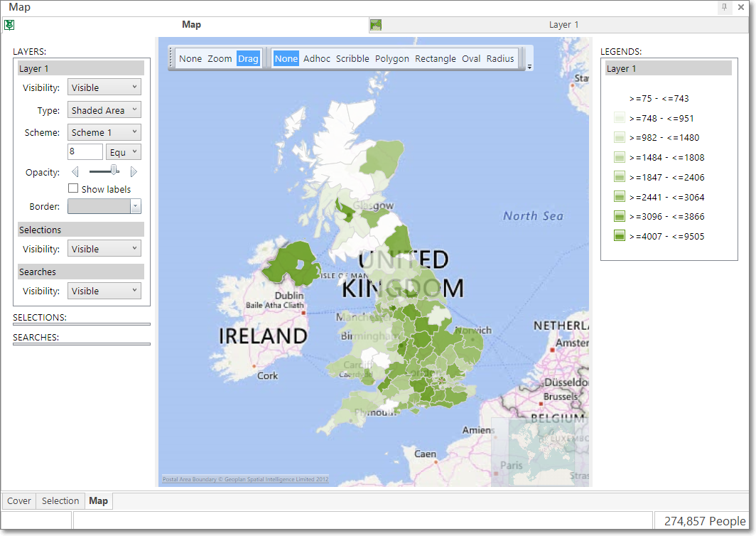This screenshot has height=536, width=756.
Task: Click the green layer icon above the LAYERS panel
Action: pos(9,25)
